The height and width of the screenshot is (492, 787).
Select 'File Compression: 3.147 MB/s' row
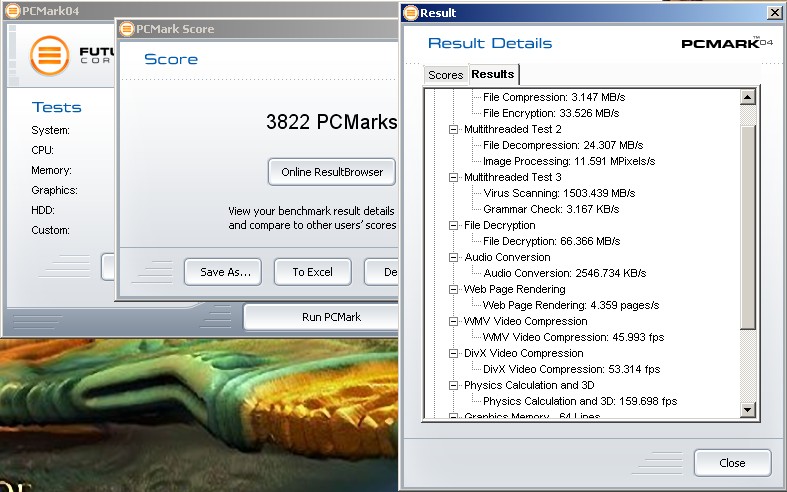tap(554, 97)
